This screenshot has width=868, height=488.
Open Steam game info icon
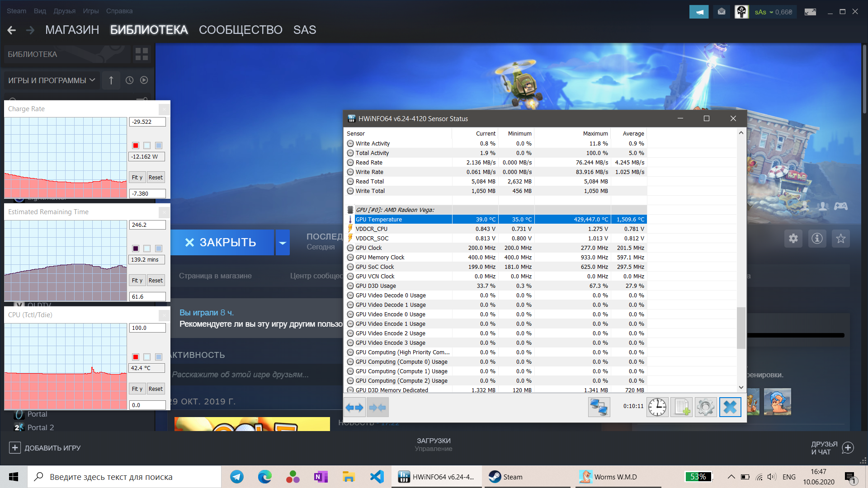(817, 239)
